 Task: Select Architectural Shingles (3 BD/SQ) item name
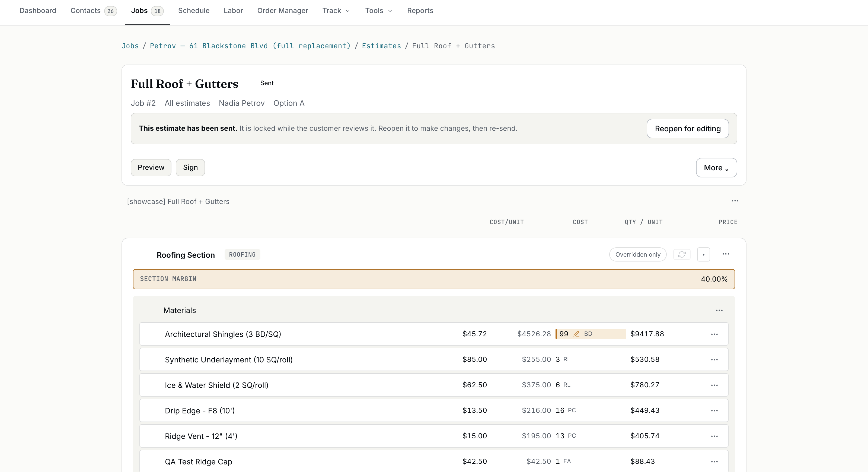point(223,334)
